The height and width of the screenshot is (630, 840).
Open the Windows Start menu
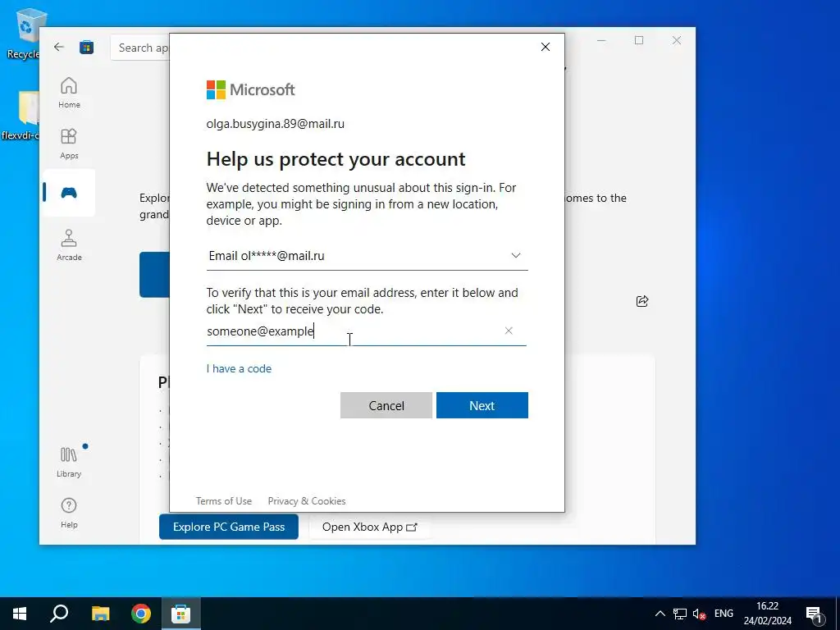click(20, 614)
